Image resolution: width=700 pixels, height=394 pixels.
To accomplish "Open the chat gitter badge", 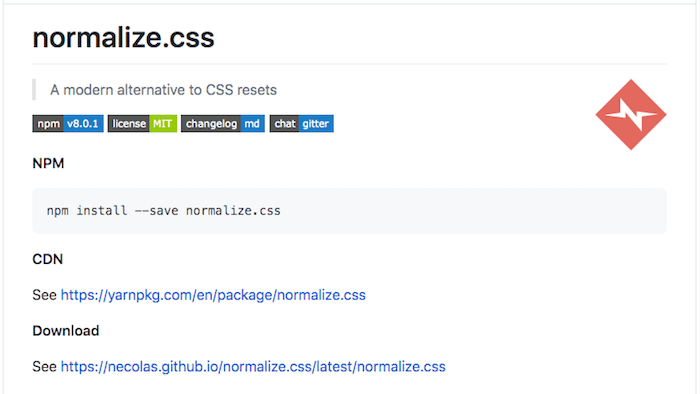I will [302, 124].
